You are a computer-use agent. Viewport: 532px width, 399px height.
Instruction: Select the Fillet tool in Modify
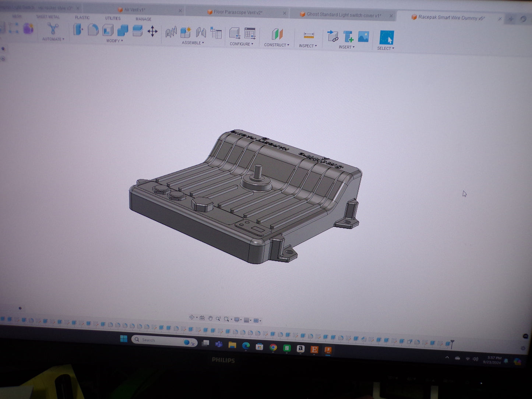click(93, 30)
